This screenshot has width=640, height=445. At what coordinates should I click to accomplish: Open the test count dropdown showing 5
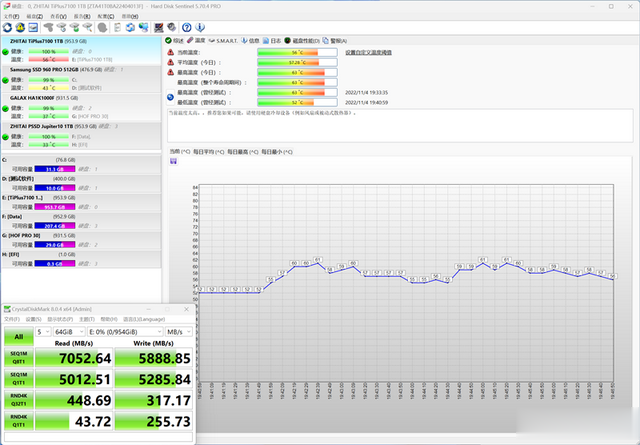[x=41, y=331]
